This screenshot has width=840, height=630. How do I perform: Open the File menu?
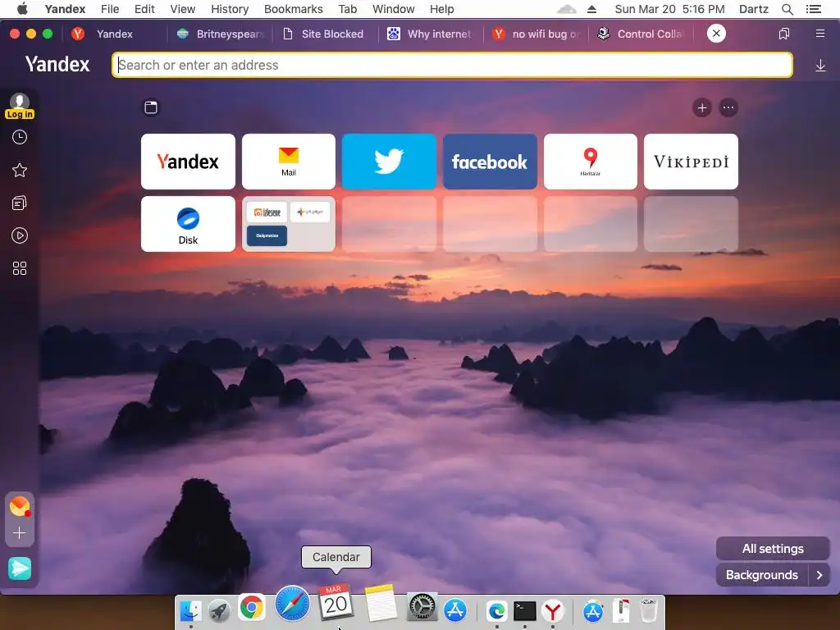point(110,9)
